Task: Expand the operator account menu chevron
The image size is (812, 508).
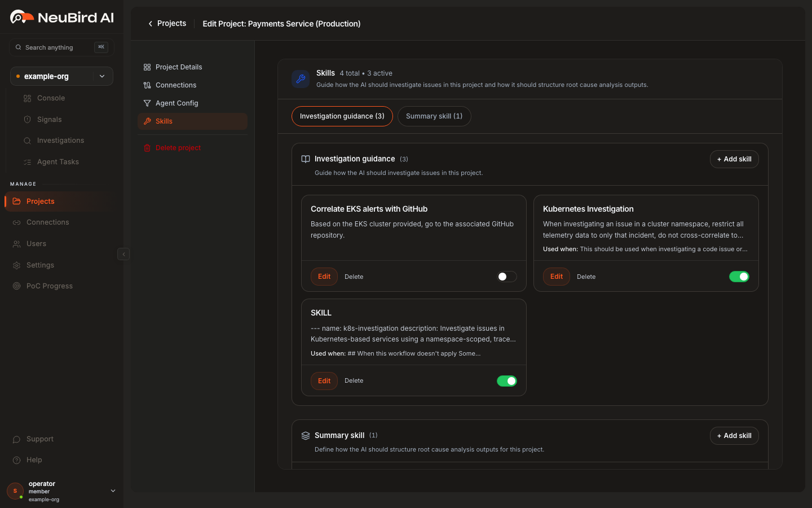Action: coord(113,491)
